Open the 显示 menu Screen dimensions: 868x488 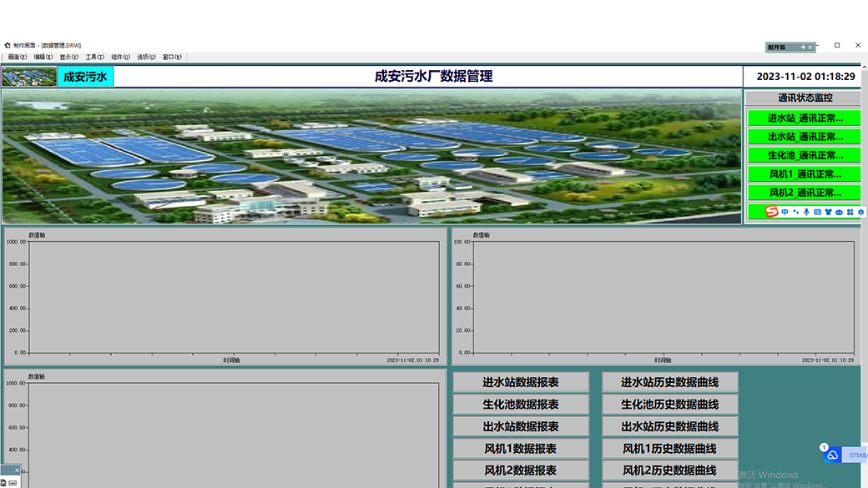pyautogui.click(x=69, y=57)
